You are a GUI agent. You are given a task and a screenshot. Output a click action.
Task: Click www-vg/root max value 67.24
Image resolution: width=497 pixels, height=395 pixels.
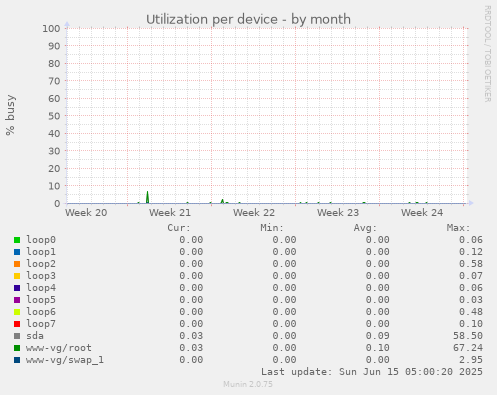pyautogui.click(x=468, y=348)
